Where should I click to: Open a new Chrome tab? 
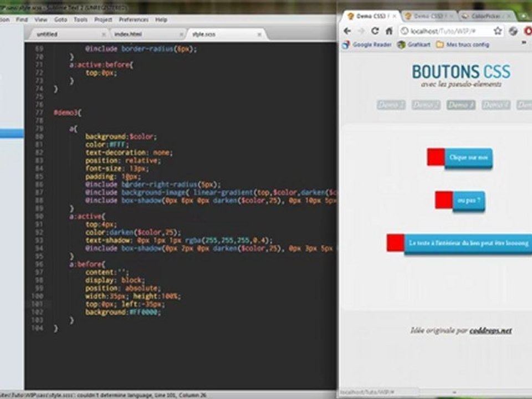(x=523, y=16)
